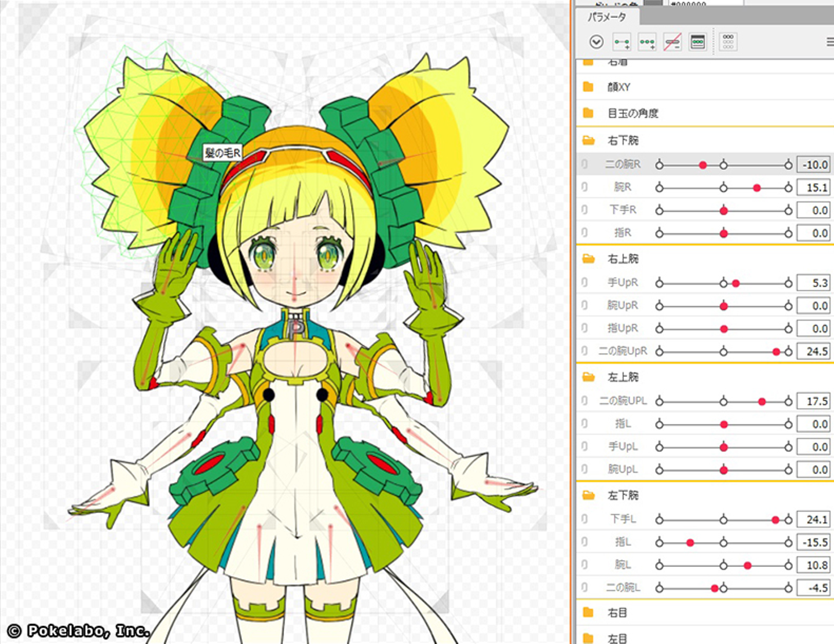Click the 腕UpR value field
Viewport: 834px width, 644px height.
pos(814,305)
